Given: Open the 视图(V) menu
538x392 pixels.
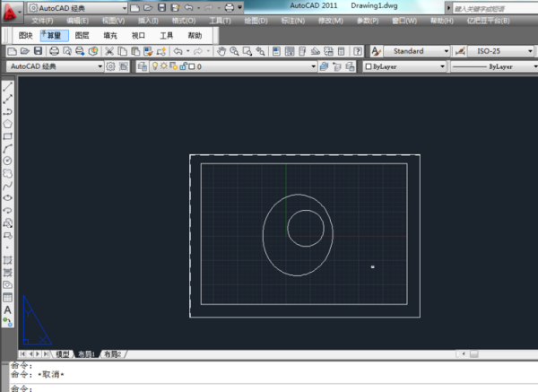Looking at the screenshot, I should [113, 21].
